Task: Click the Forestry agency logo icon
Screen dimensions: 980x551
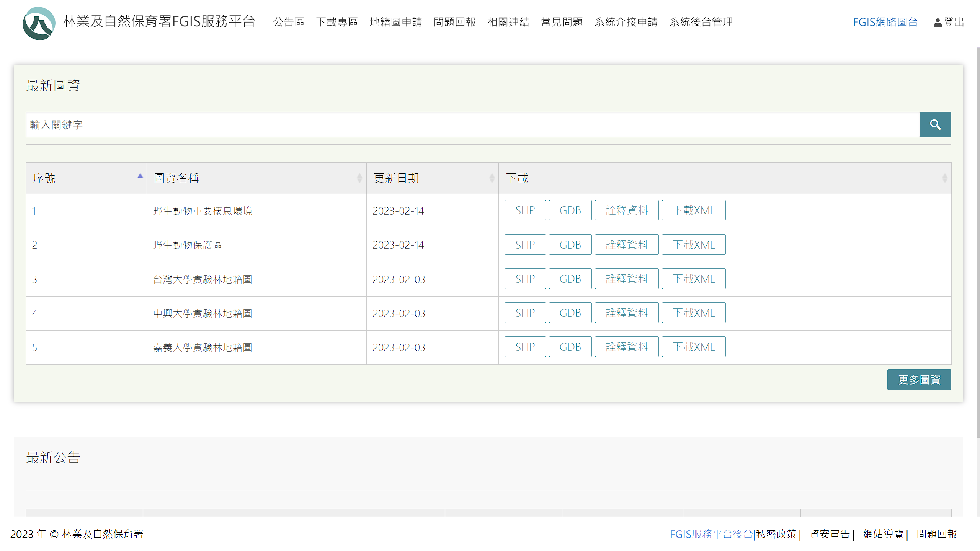Action: [39, 23]
